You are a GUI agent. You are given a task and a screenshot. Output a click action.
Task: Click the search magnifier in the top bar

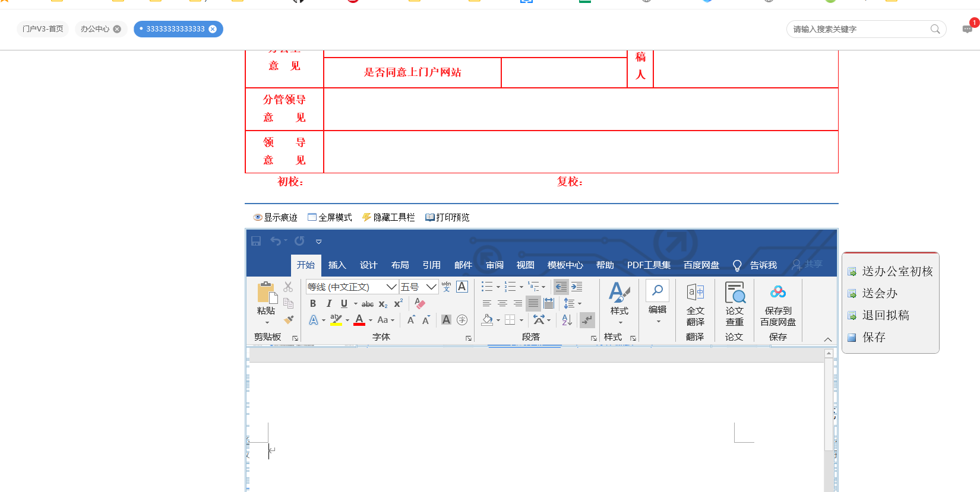[x=935, y=29]
